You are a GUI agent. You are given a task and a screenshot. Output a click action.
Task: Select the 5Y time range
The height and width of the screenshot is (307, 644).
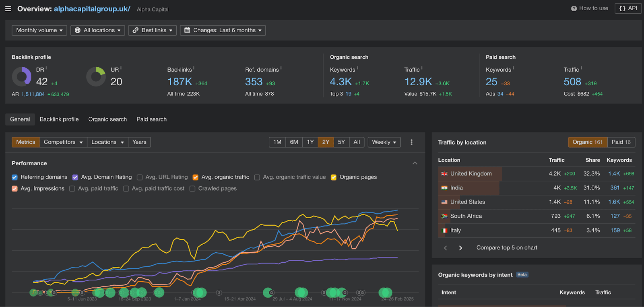[341, 142]
